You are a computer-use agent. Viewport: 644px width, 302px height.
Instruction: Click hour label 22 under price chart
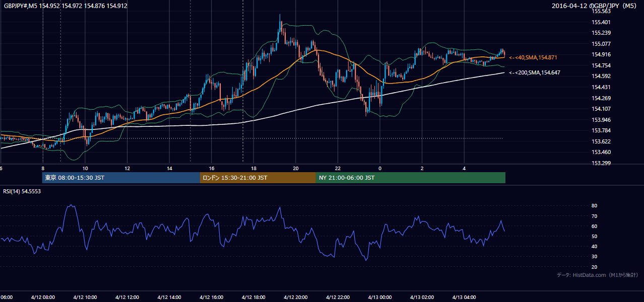338,169
